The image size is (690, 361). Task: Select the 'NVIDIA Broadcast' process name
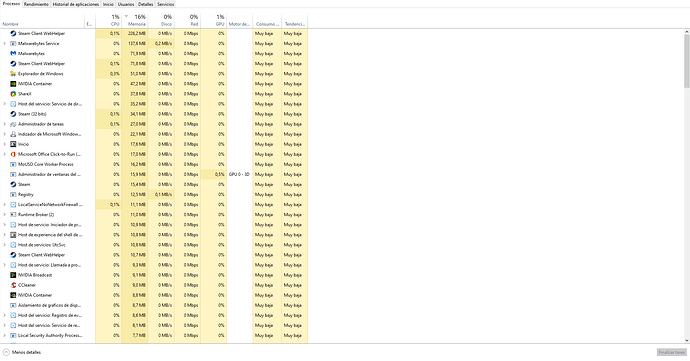[35, 275]
